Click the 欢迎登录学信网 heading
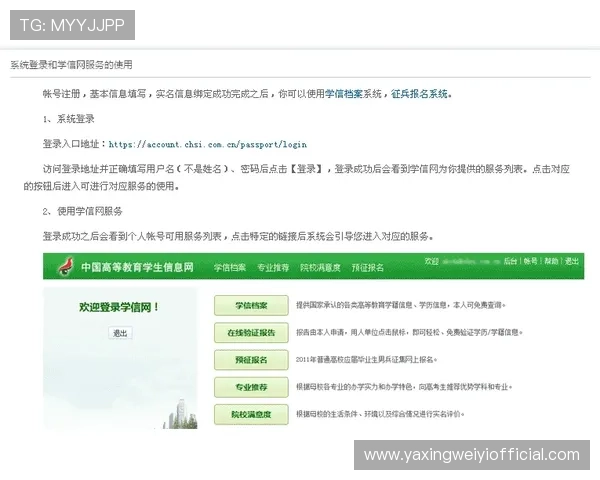600x480 pixels. pyautogui.click(x=119, y=307)
